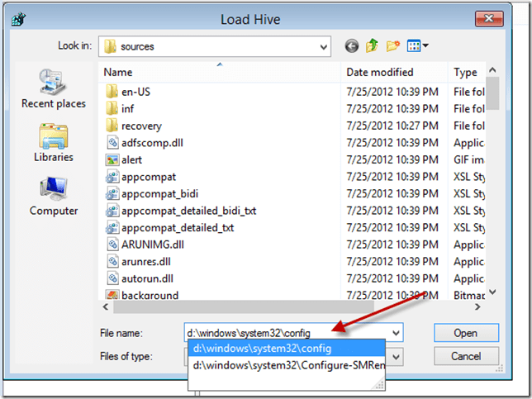Select the arunres.dll file icon
The height and width of the screenshot is (399, 532).
112,261
